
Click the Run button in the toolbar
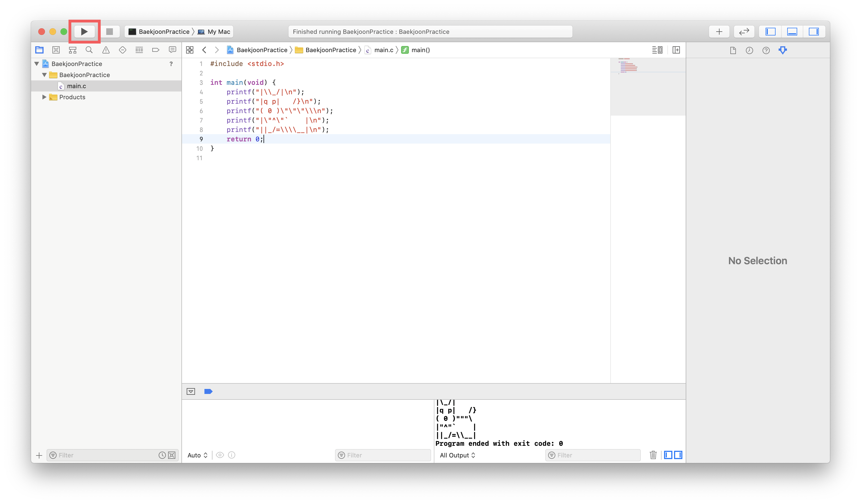(84, 31)
